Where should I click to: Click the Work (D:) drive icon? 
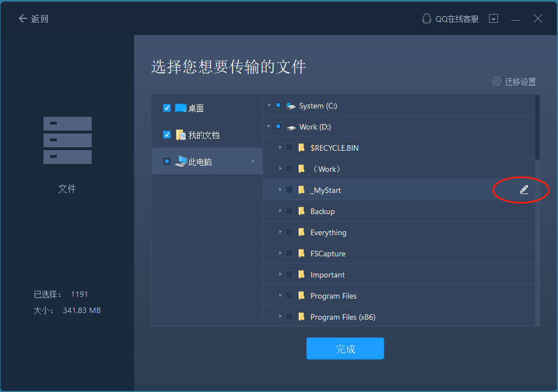point(292,127)
